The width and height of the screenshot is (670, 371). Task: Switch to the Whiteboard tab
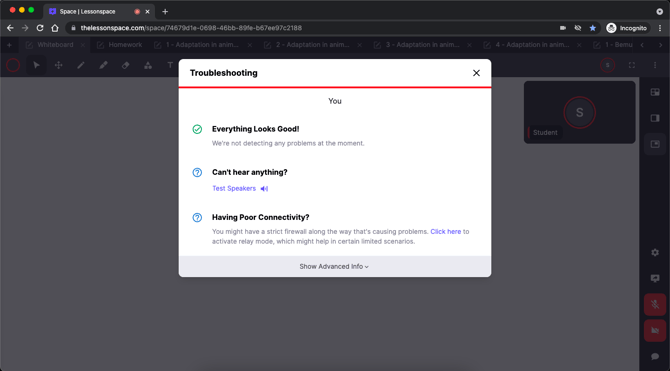point(55,45)
